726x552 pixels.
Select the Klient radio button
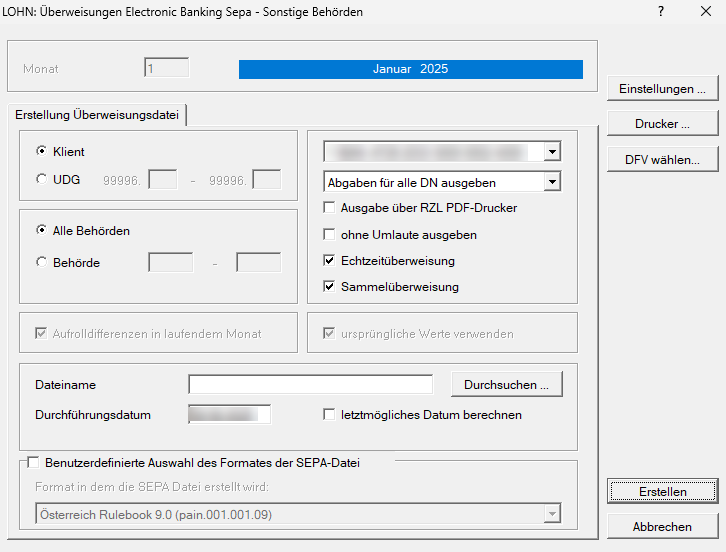point(41,152)
